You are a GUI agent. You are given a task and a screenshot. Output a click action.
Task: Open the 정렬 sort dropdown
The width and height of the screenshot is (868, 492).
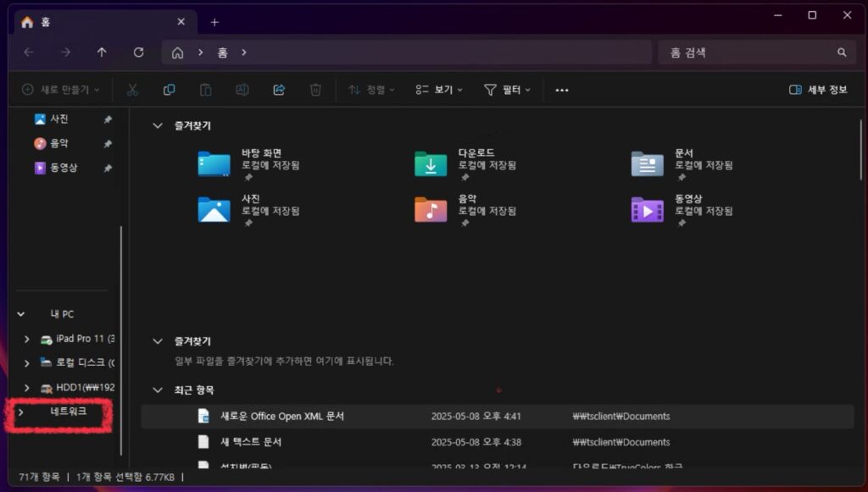pos(371,90)
